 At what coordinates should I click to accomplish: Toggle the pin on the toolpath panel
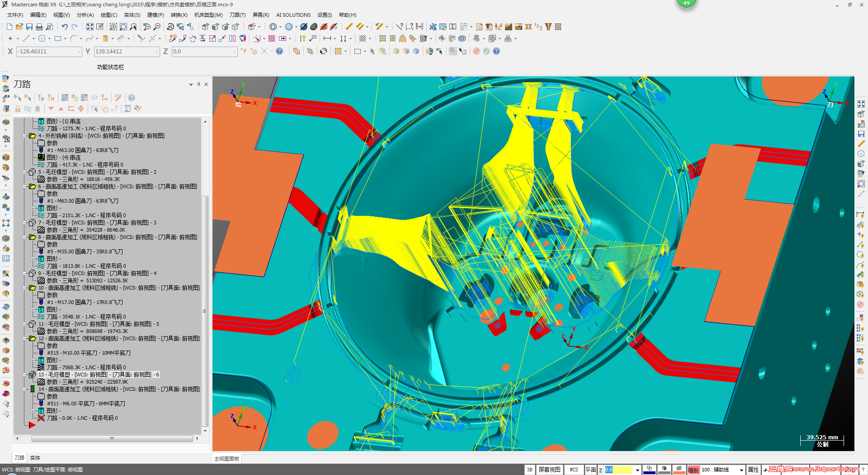tap(198, 84)
